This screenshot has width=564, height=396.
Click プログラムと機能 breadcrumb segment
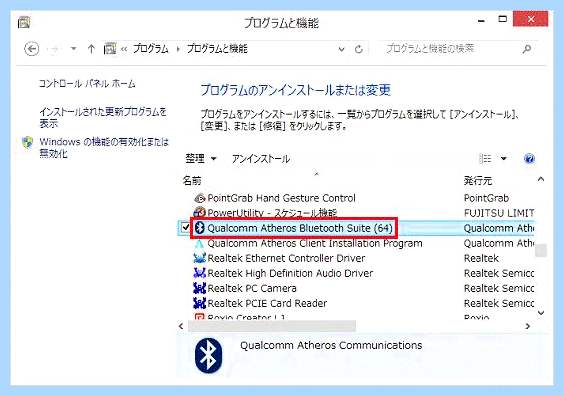point(217,49)
